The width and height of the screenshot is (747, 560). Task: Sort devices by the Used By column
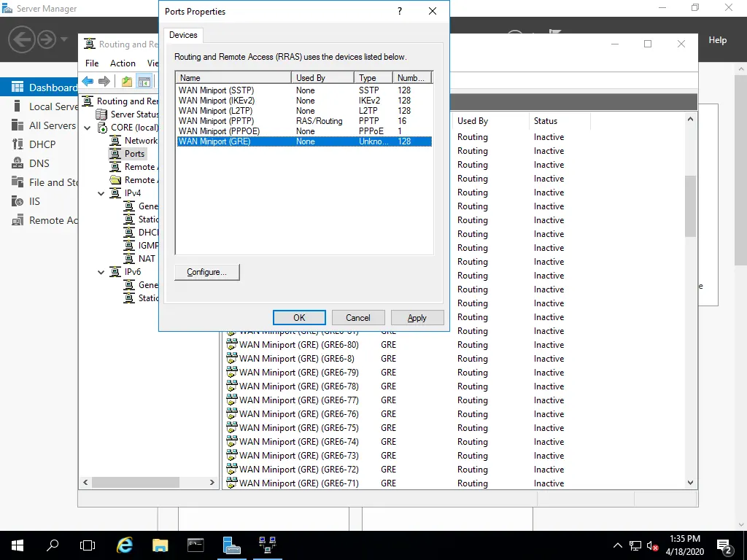point(322,77)
